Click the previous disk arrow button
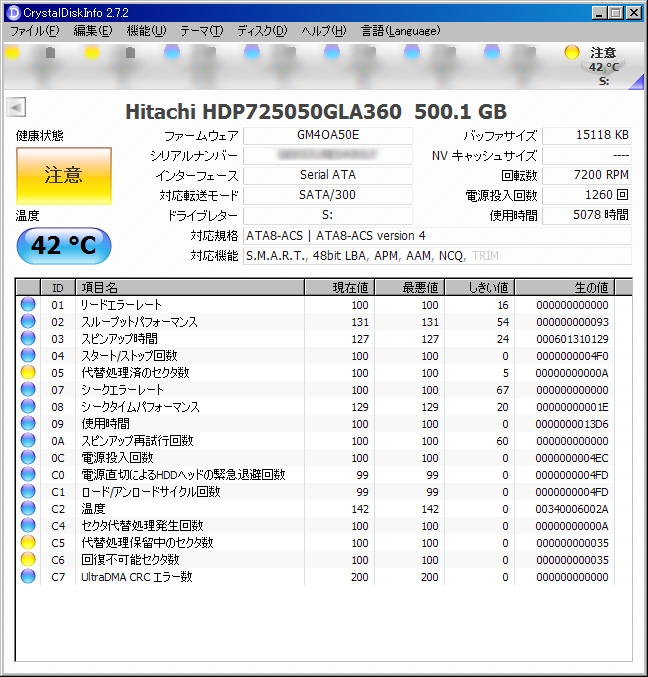648x677 pixels. pos(16,107)
